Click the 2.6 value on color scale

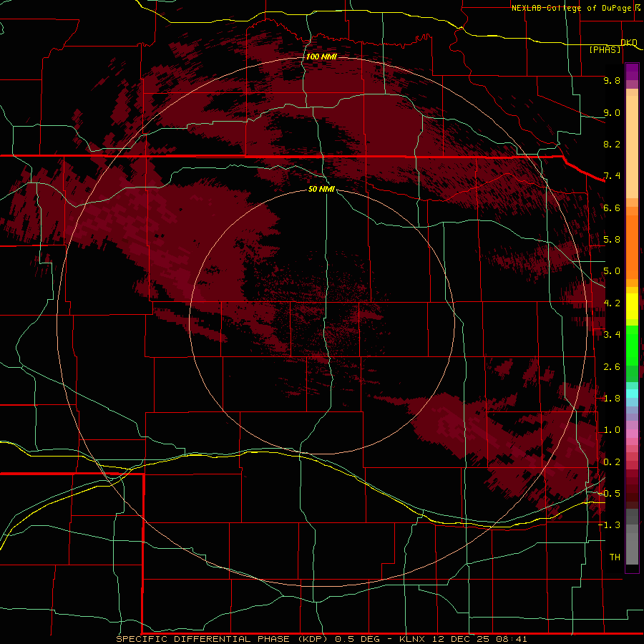[612, 367]
